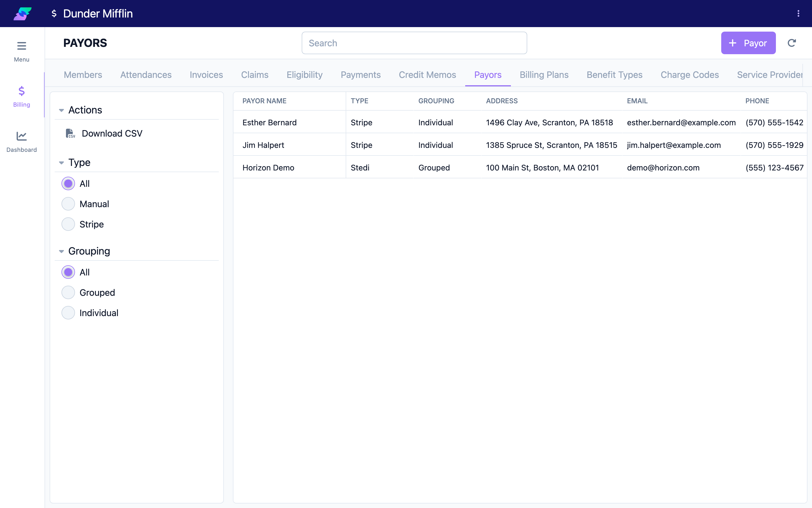Screen dimensions: 812x508
Task: Collapse the Grouping filter section
Action: click(61, 251)
